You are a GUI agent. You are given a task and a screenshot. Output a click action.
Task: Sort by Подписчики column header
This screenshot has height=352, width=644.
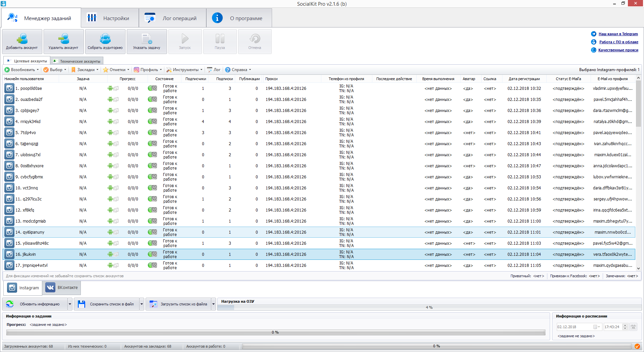[196, 79]
